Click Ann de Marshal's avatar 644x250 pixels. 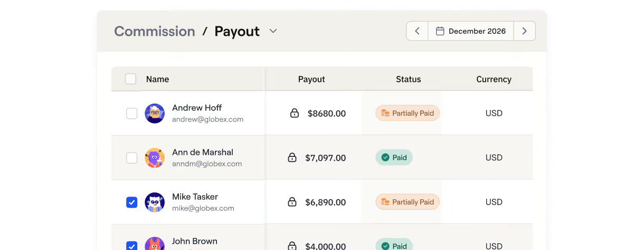coord(155,158)
